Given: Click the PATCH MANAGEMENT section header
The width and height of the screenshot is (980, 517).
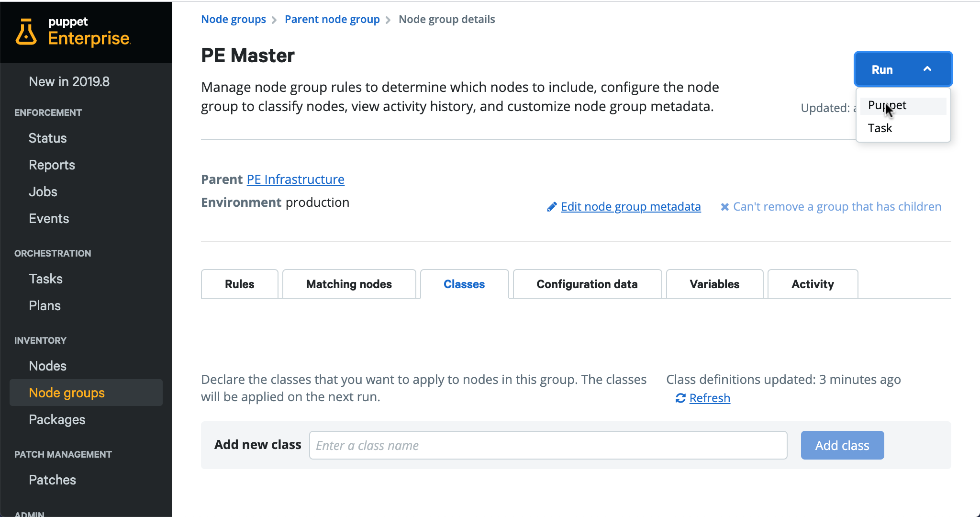Looking at the screenshot, I should point(63,455).
